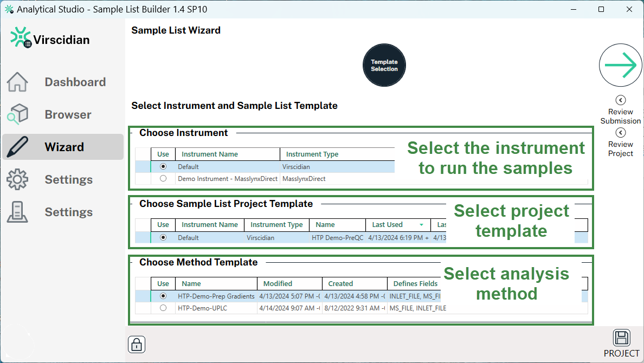The image size is (644, 363).
Task: Click the '8/12/2022 9:31 AM' created cell
Action: pos(355,308)
